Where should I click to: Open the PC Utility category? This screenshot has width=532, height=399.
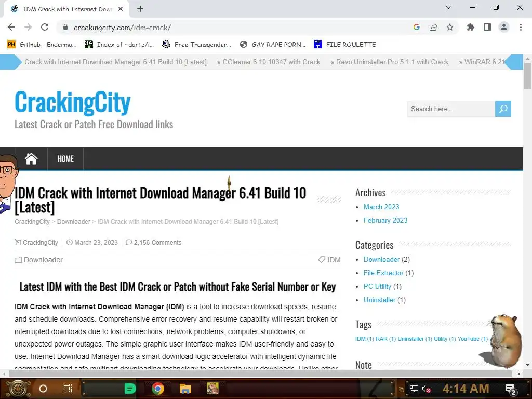coord(377,287)
